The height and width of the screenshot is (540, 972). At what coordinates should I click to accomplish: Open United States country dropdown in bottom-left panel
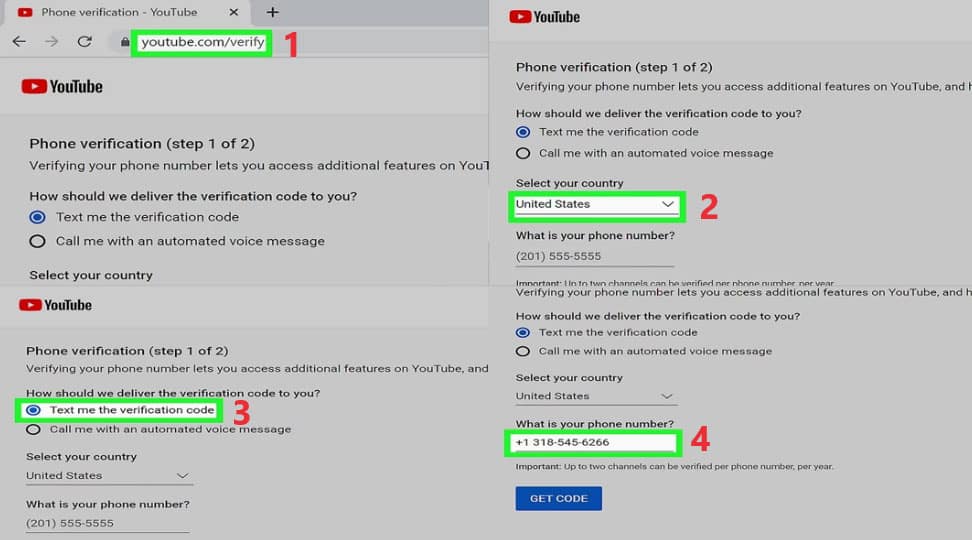point(108,476)
